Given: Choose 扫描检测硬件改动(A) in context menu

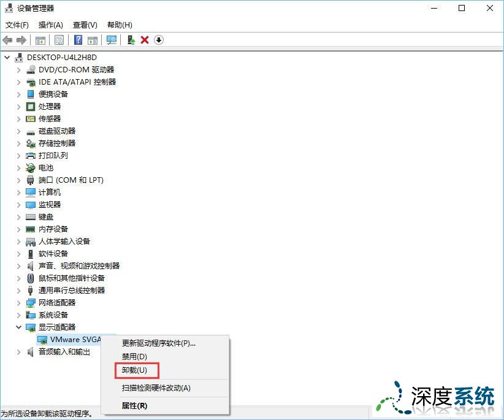Looking at the screenshot, I should (165, 388).
